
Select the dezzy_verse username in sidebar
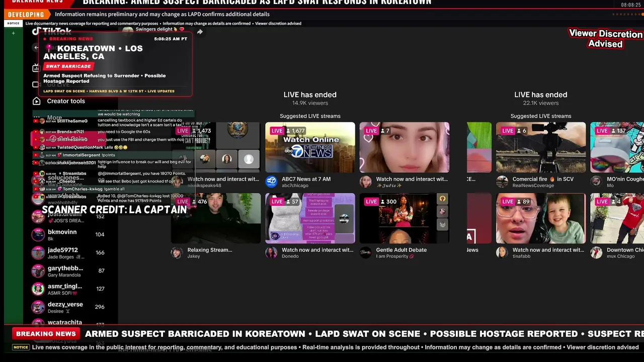(65, 305)
